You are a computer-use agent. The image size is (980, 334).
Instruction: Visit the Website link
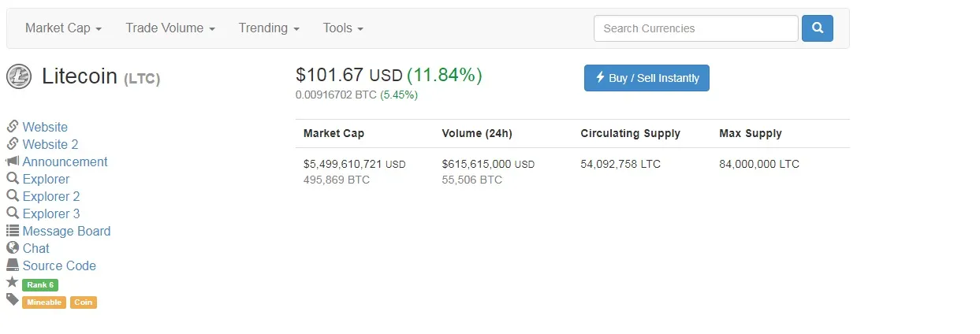coord(45,127)
